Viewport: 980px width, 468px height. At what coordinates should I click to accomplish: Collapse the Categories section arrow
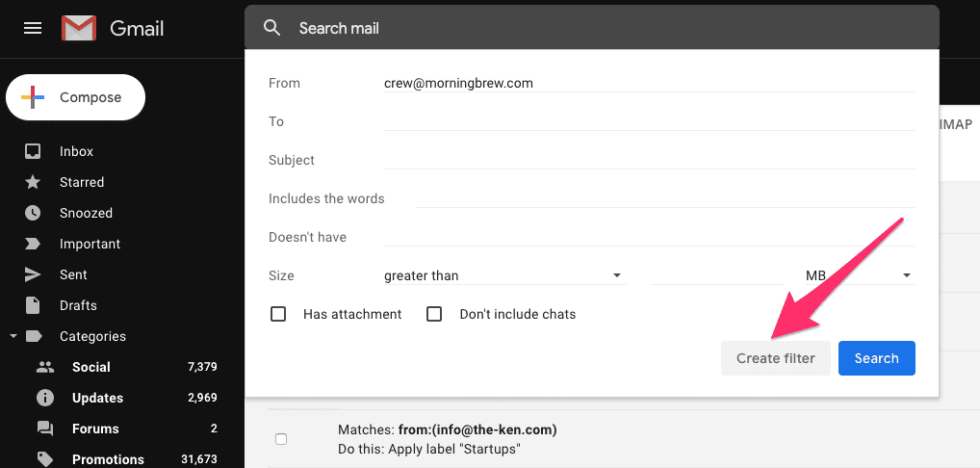pyautogui.click(x=13, y=336)
